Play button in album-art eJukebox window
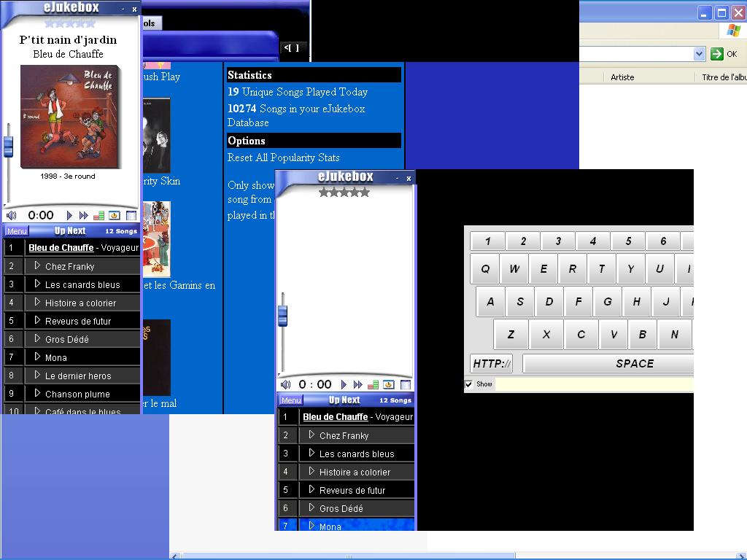The height and width of the screenshot is (560, 747). coord(69,216)
